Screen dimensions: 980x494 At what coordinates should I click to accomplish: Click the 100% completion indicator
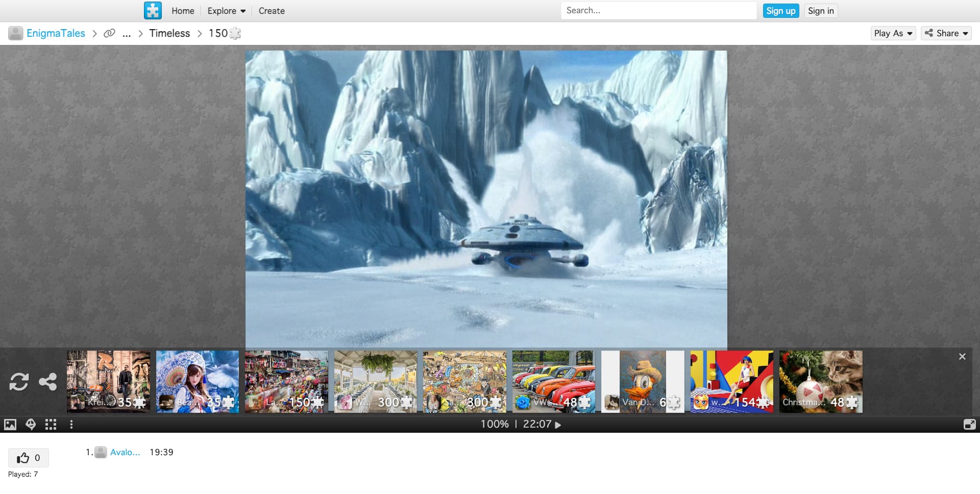pos(495,424)
